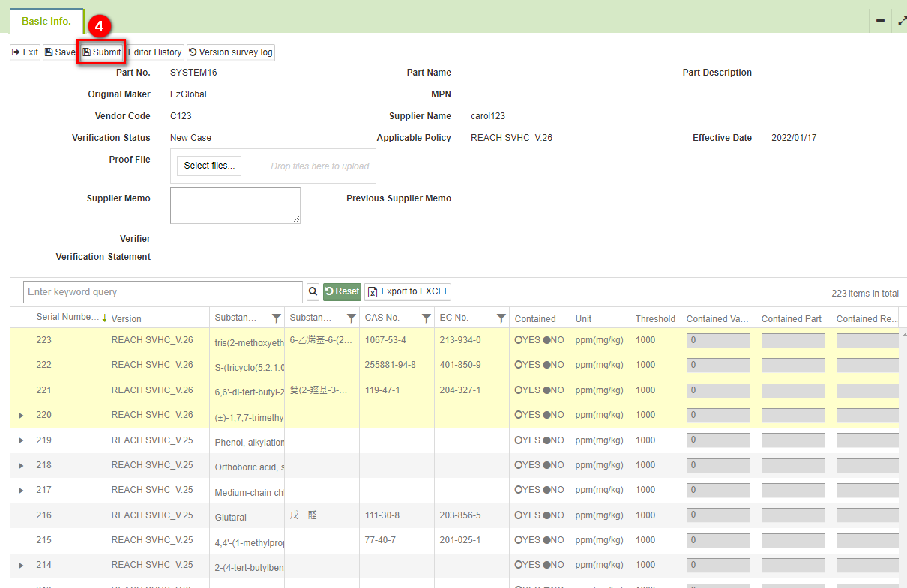Select YES for Contained in row 223
The image size is (907, 588).
[519, 340]
